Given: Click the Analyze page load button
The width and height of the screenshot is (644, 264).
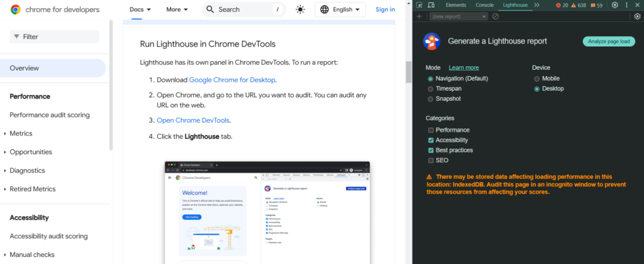Looking at the screenshot, I should pyautogui.click(x=609, y=41).
